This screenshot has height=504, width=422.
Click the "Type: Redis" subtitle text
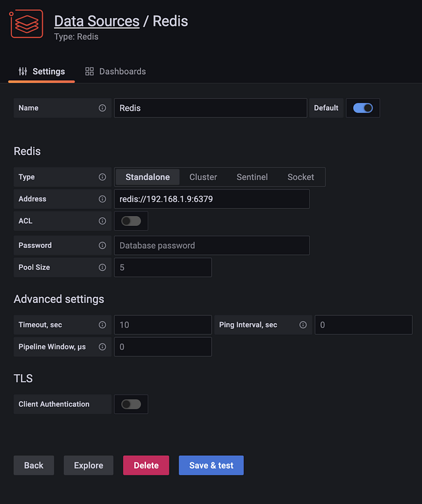[x=77, y=37]
